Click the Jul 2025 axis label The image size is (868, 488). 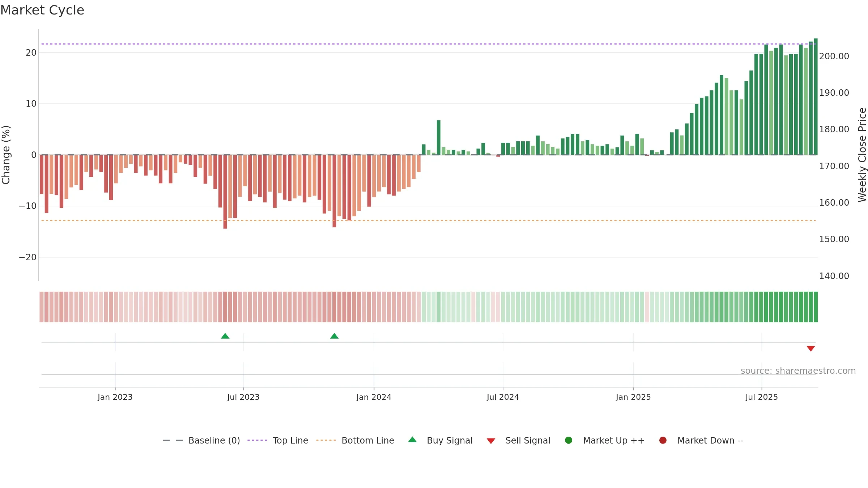[x=762, y=397]
